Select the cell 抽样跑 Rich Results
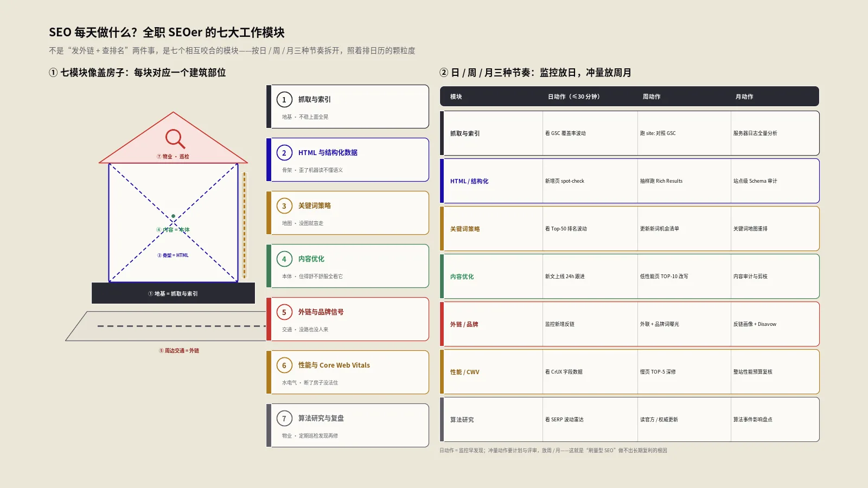This screenshot has width=868, height=488. [661, 181]
